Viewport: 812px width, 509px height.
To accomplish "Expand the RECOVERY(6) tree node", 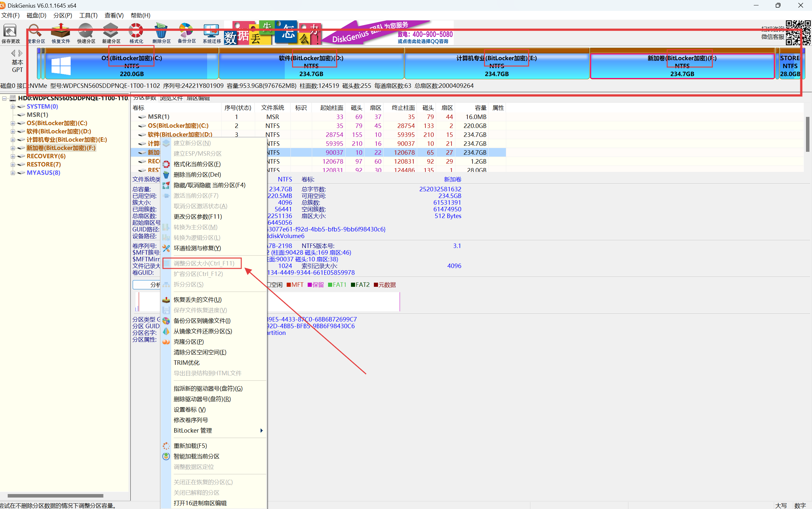I will (x=13, y=156).
